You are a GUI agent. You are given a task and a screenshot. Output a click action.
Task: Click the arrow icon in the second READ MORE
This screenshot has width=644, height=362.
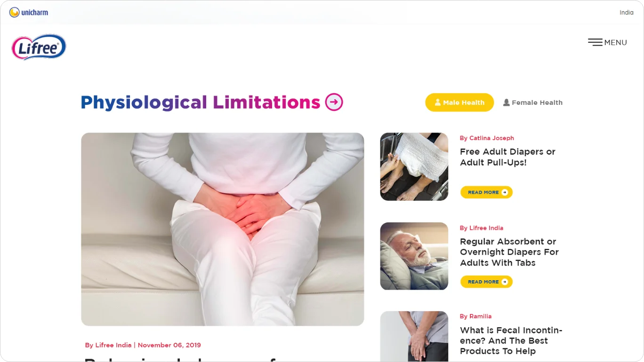point(505,282)
